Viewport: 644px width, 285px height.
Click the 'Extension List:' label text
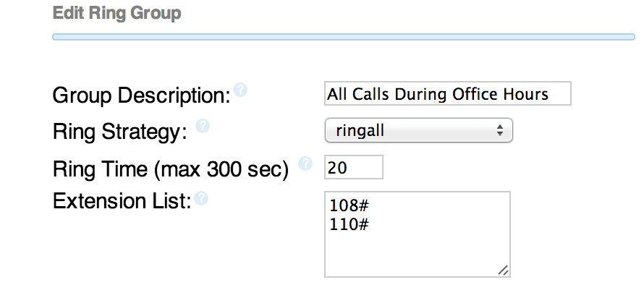[122, 201]
